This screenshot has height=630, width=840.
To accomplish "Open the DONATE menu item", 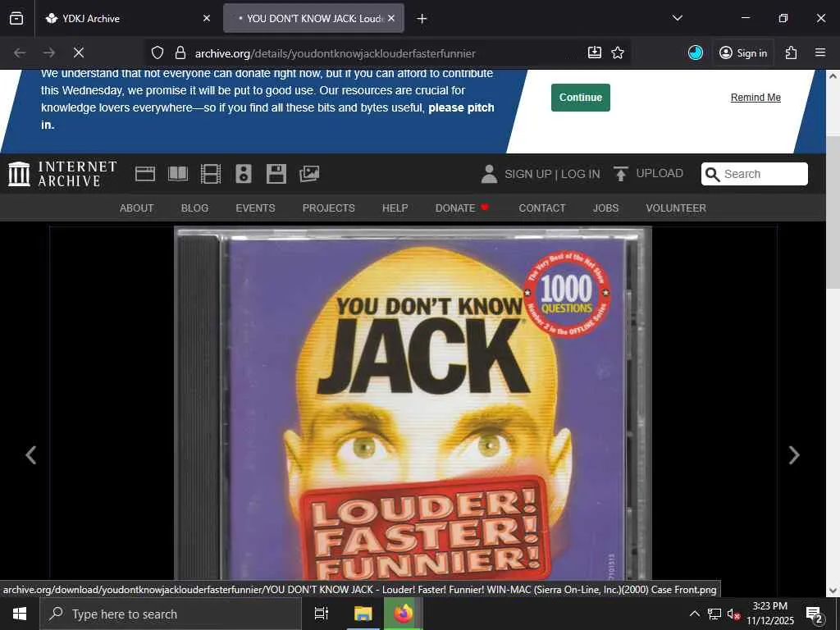I will pyautogui.click(x=462, y=208).
